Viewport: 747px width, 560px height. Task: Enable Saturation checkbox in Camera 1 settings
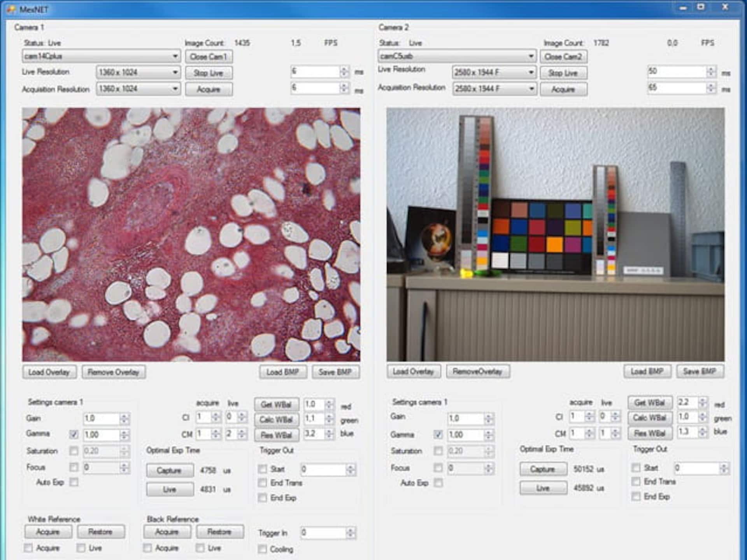point(74,451)
